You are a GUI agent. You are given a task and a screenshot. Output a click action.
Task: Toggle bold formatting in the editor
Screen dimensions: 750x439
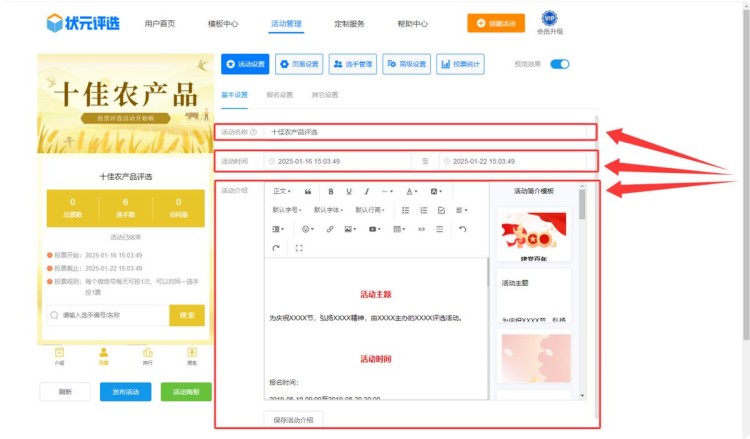point(330,191)
